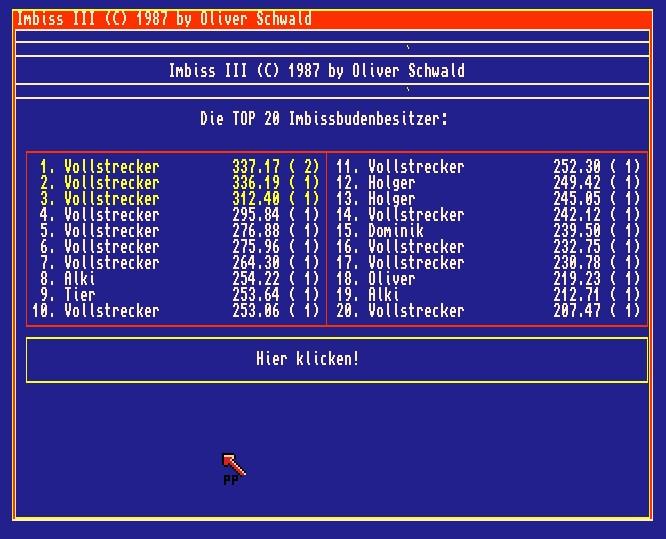The height and width of the screenshot is (539, 666).
Task: Select rank 2 Vollstrecker name
Action: tap(112, 183)
